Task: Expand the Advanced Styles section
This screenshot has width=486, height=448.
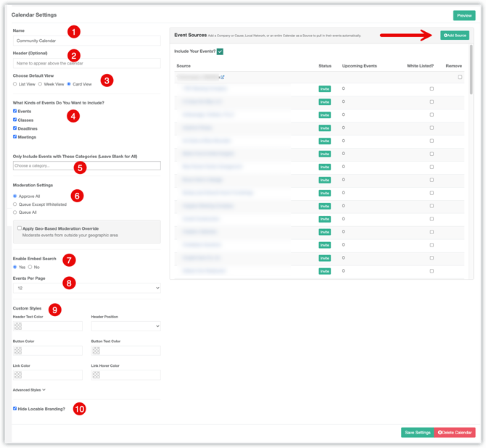Action: (29, 390)
